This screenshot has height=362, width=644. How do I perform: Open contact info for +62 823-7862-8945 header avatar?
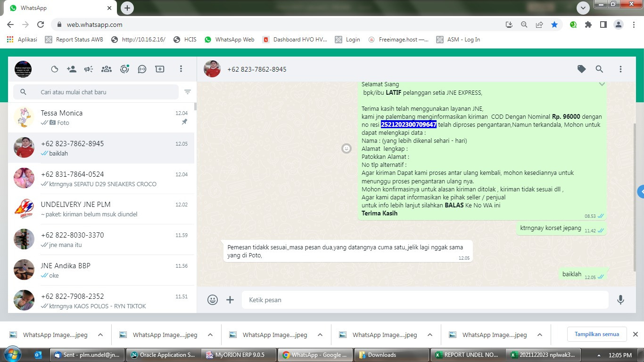click(212, 69)
